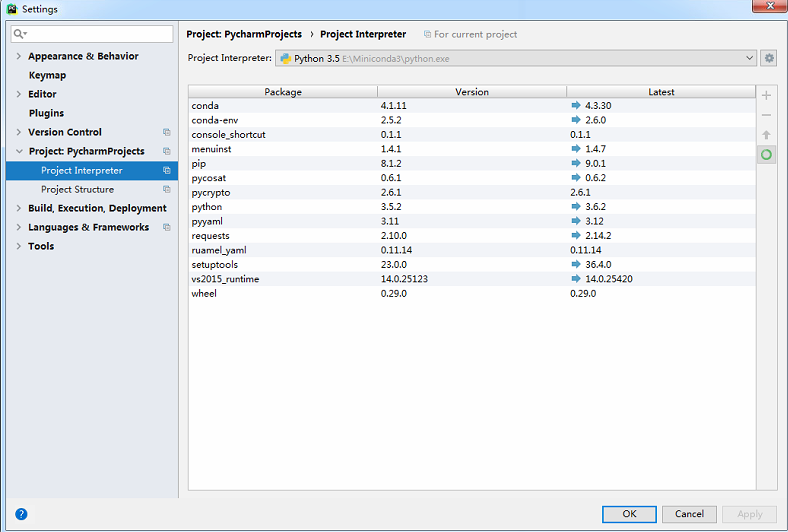788x532 pixels.
Task: Click the update arrow for requests 2.14.2
Action: click(x=576, y=236)
